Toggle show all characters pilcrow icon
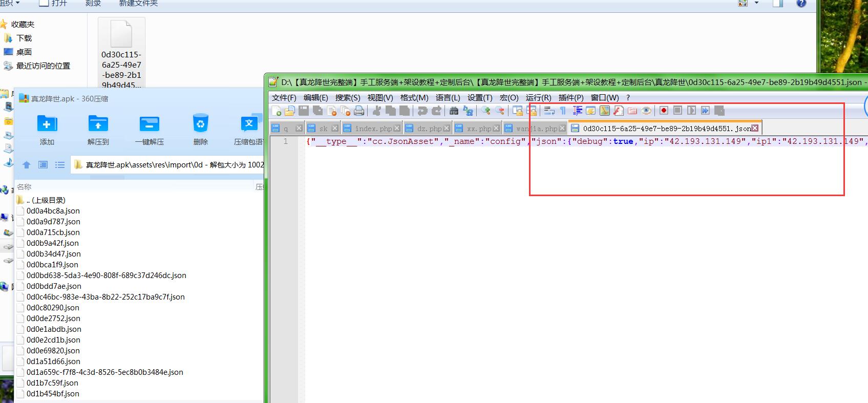Viewport: 868px width, 403px height. [x=563, y=111]
